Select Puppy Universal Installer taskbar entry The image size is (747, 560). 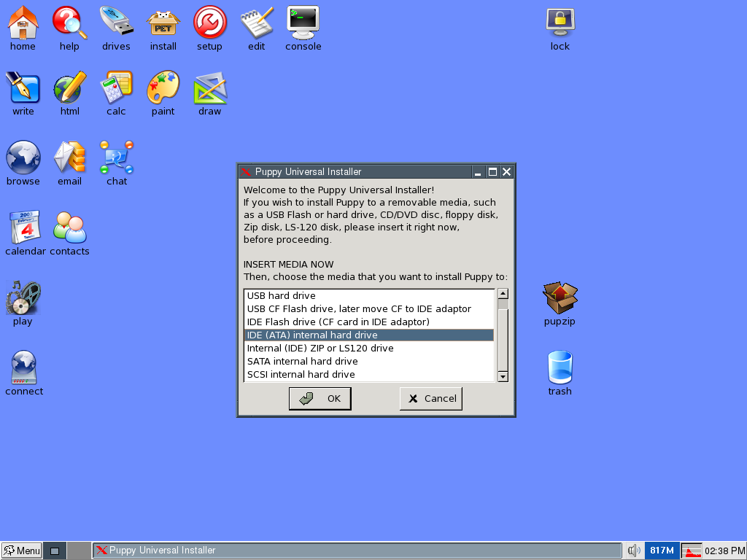pyautogui.click(x=357, y=551)
